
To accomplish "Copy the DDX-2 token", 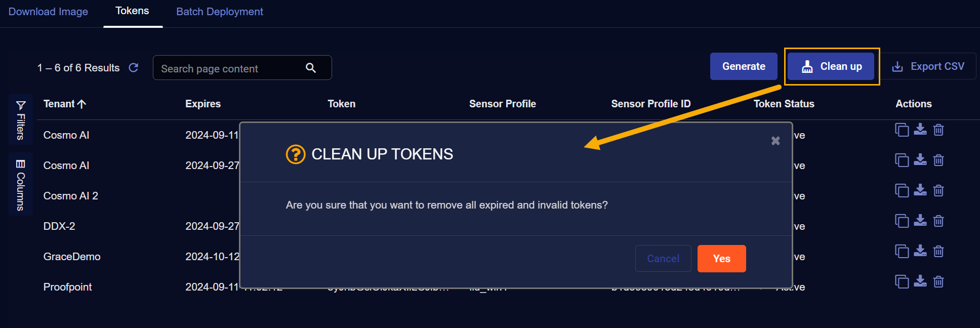I will point(902,221).
